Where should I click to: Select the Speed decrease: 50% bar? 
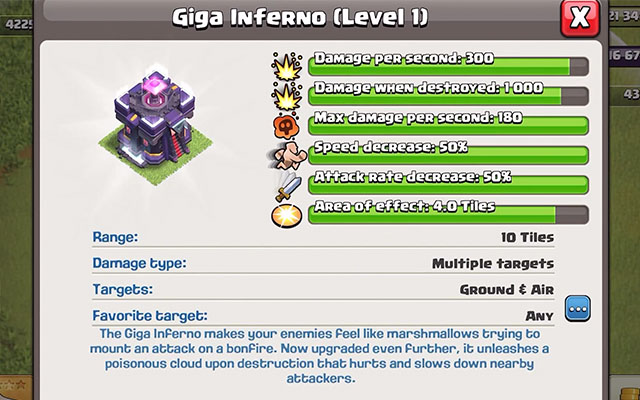pos(448,155)
